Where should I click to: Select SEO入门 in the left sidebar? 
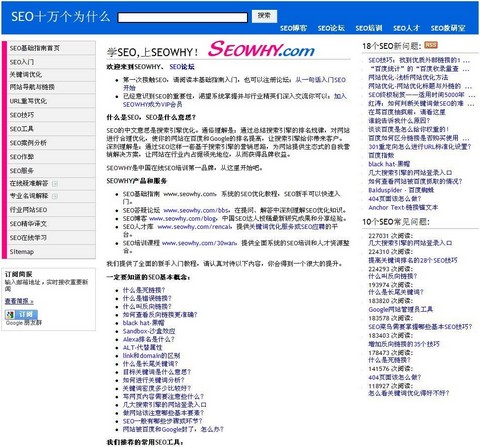(x=51, y=62)
